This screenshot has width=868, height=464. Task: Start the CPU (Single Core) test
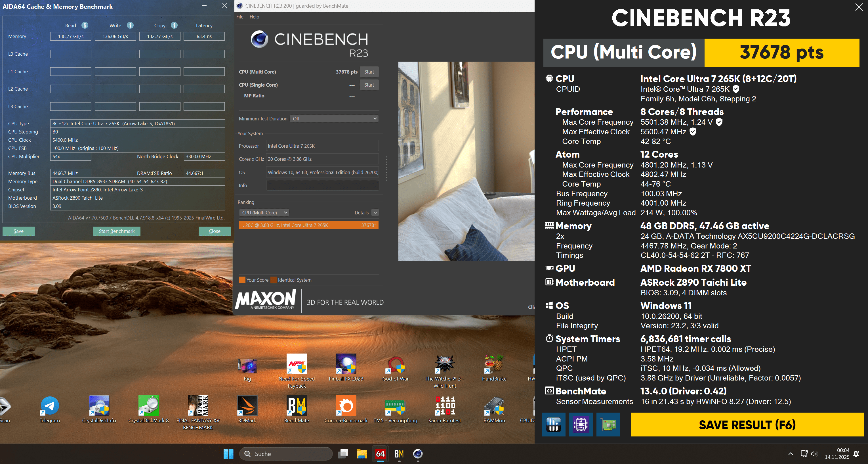click(x=369, y=85)
